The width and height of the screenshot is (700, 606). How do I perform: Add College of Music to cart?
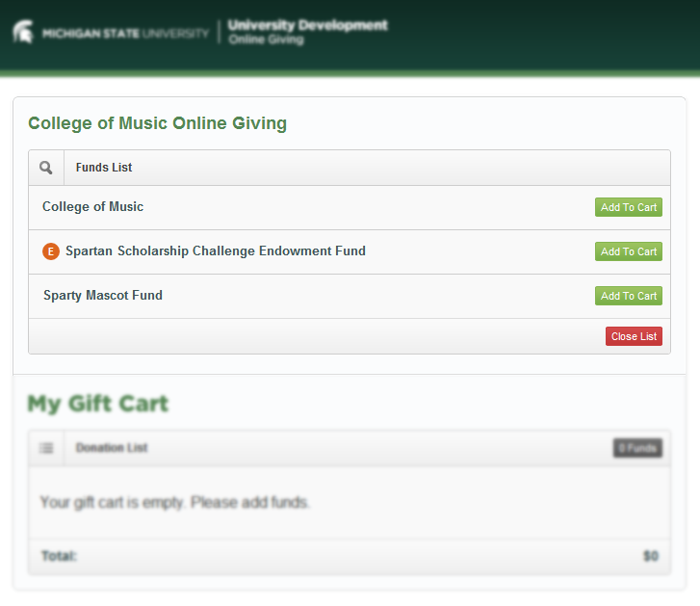pos(628,207)
